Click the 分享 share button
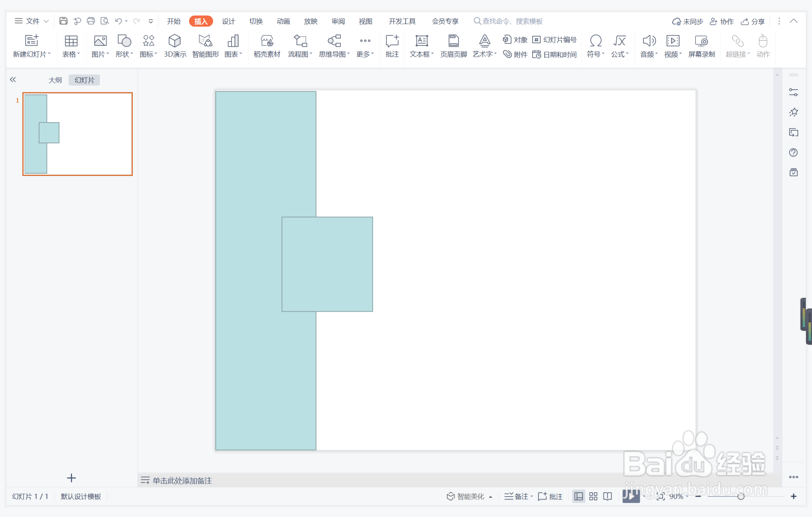This screenshot has height=517, width=812. point(753,21)
